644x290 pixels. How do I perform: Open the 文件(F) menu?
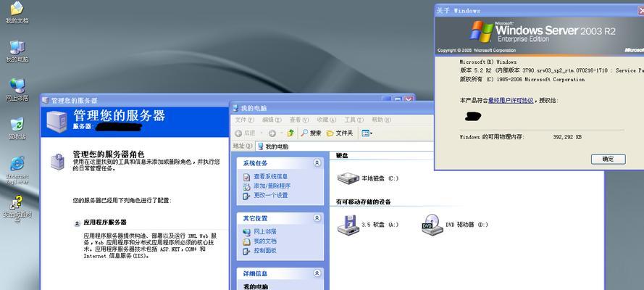244,120
